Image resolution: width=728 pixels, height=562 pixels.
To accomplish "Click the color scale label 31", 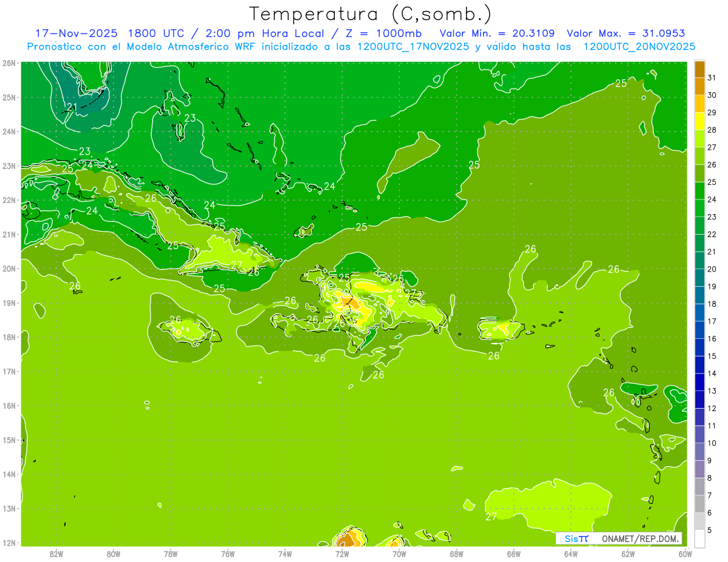I will (x=712, y=78).
